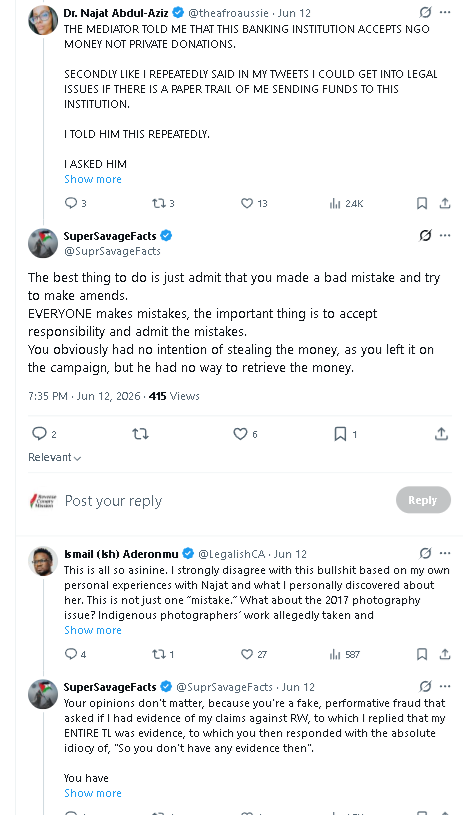View analytics showing 2.4K views
The image size is (463, 815).
(x=347, y=203)
